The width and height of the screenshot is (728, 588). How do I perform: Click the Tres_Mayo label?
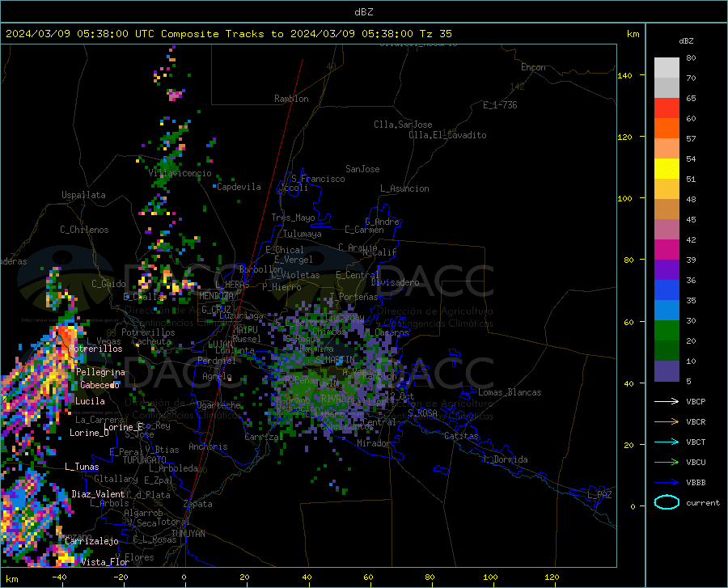[x=293, y=218]
